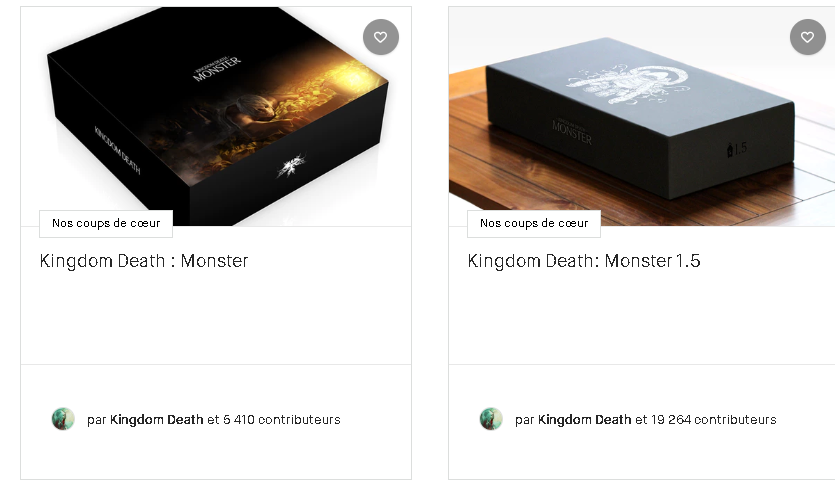Click the 'Kingdom Death: Monster 1.5' title
835x491 pixels.
(584, 261)
